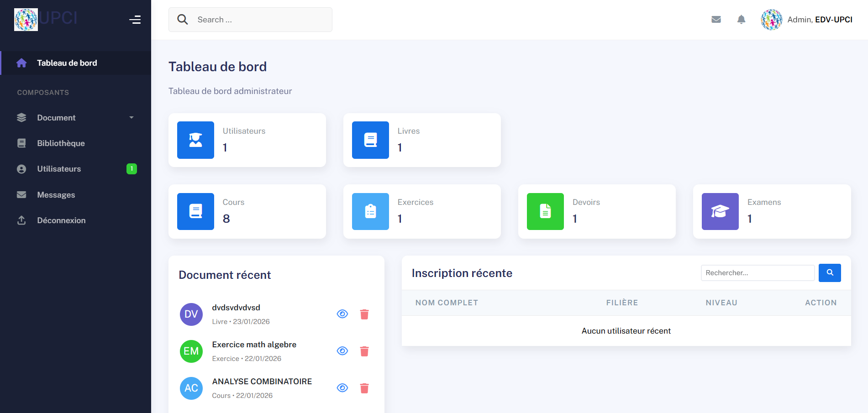Click the graduation cap icon on Examens card
The width and height of the screenshot is (868, 413).
[720, 211]
